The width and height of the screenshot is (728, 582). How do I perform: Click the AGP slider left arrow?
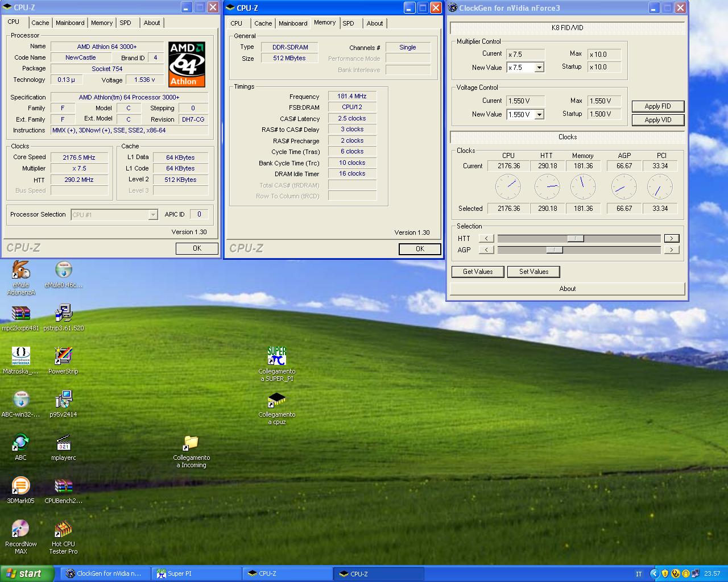point(486,250)
